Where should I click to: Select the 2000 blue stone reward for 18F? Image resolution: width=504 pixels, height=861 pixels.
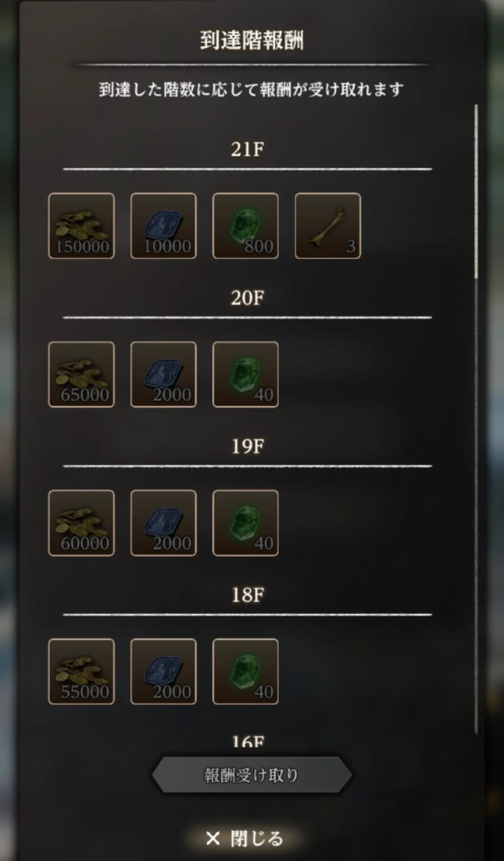pyautogui.click(x=164, y=671)
